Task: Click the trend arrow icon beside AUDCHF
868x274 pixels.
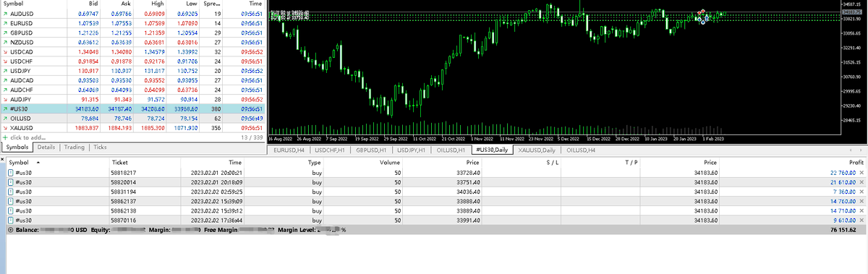Action: coord(5,89)
